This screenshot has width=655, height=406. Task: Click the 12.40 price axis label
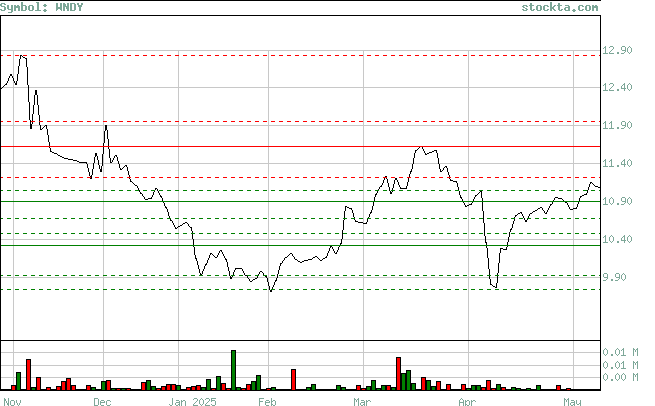pyautogui.click(x=617, y=87)
